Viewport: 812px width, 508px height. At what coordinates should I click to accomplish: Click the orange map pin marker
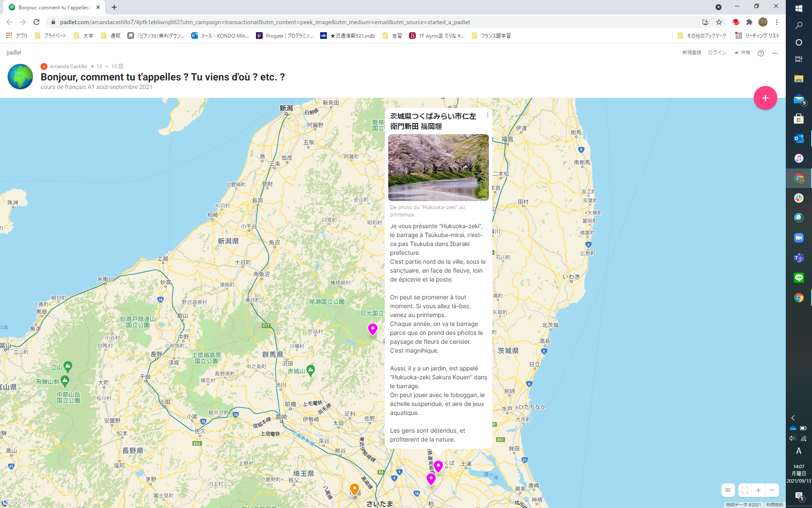pyautogui.click(x=354, y=489)
